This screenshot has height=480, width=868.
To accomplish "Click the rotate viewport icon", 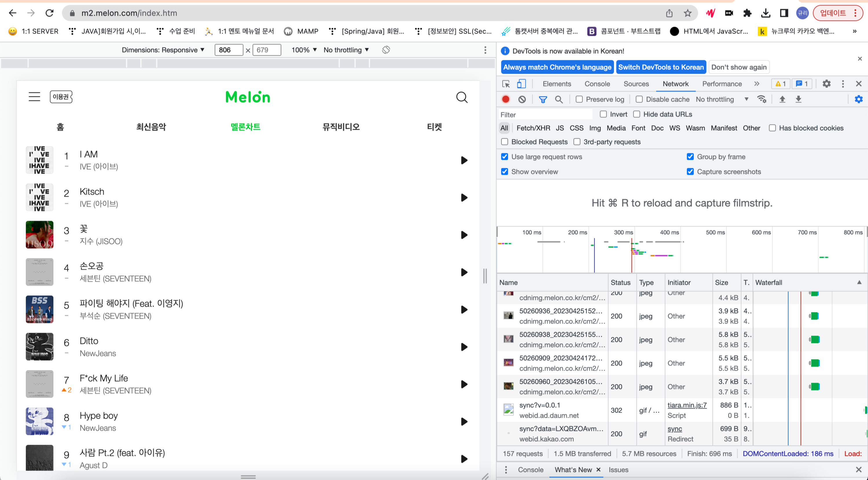I will pos(386,50).
